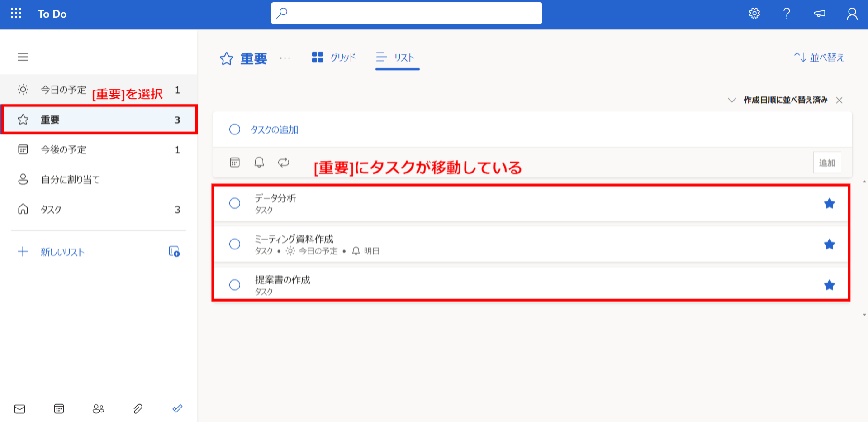Switch to リスト view

coord(397,58)
